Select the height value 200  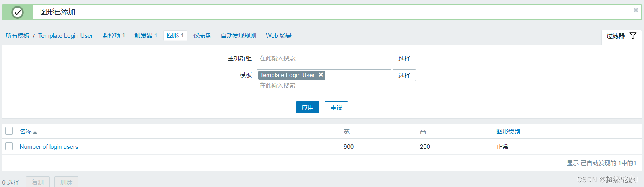[425, 147]
